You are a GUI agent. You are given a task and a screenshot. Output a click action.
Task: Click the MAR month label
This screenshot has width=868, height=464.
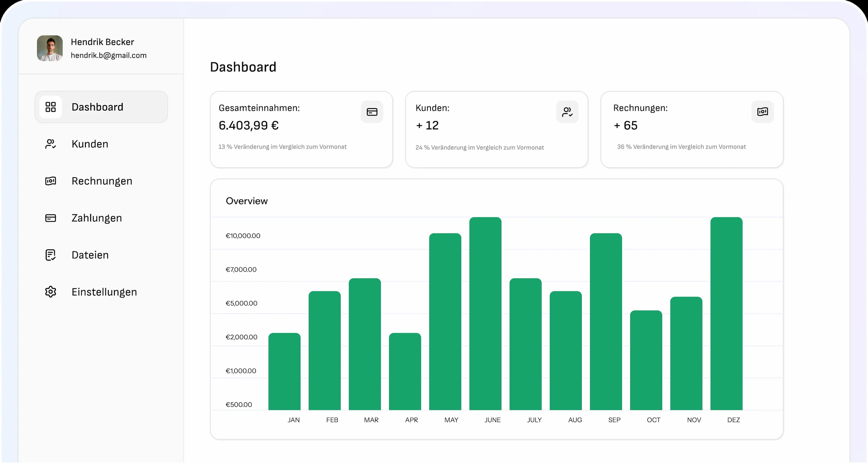(x=371, y=420)
